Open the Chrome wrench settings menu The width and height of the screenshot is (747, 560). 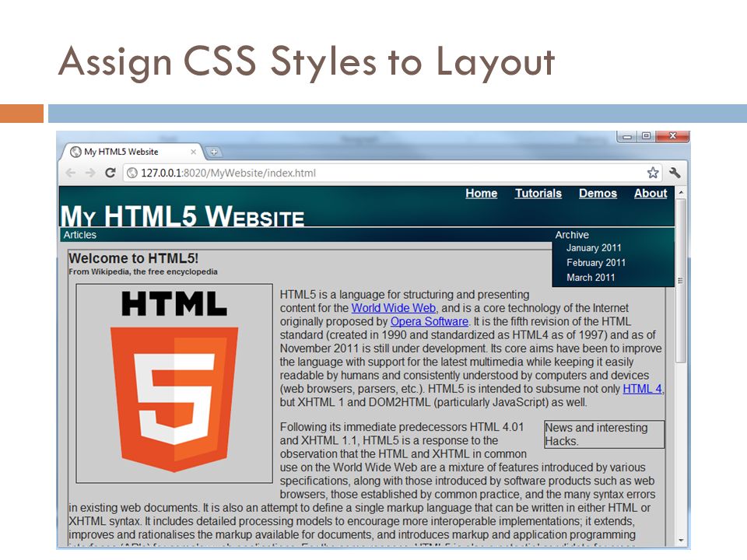674,173
